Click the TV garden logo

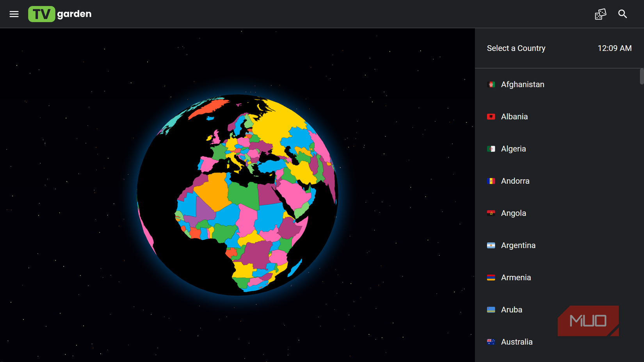click(59, 14)
